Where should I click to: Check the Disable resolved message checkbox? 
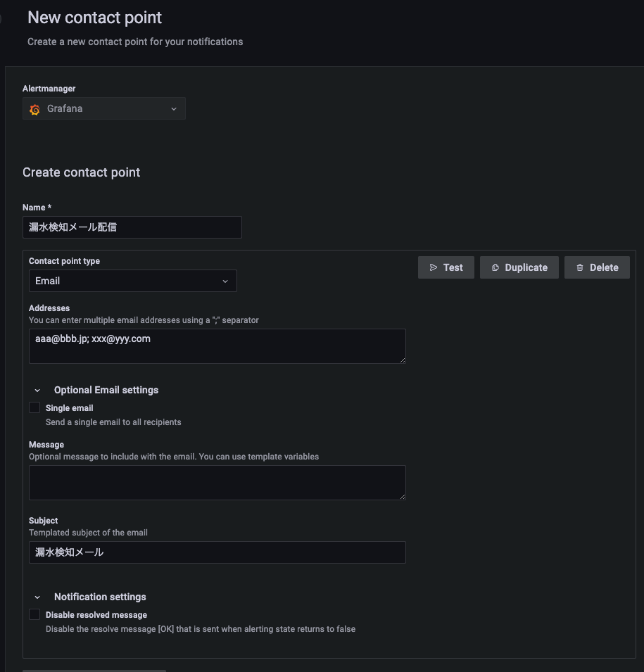[x=34, y=614]
